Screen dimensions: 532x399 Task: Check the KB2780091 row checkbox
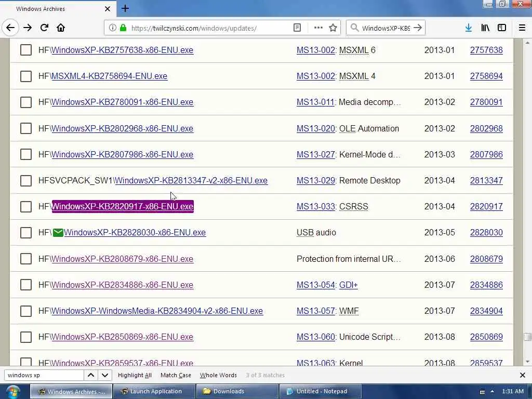[x=26, y=102]
